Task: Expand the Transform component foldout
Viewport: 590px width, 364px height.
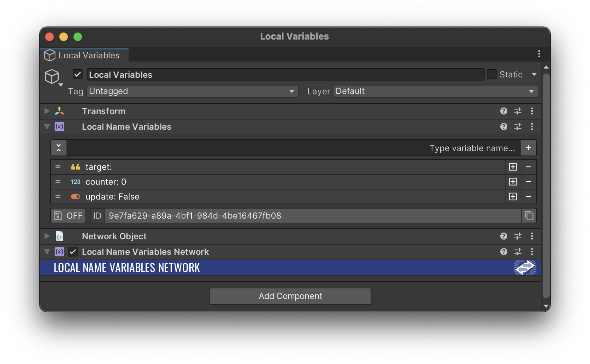Action: 47,111
